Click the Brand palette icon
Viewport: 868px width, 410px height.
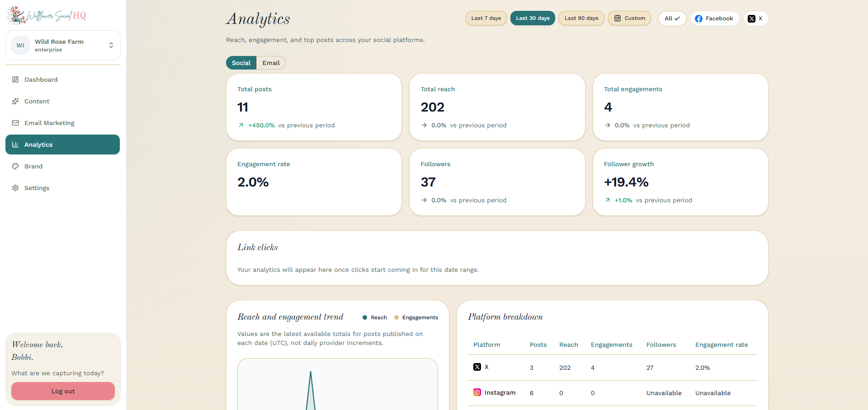click(x=15, y=166)
